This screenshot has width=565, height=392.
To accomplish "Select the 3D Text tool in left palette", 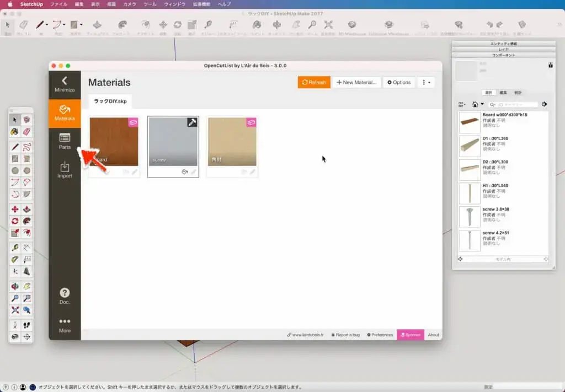I will coord(26,271).
